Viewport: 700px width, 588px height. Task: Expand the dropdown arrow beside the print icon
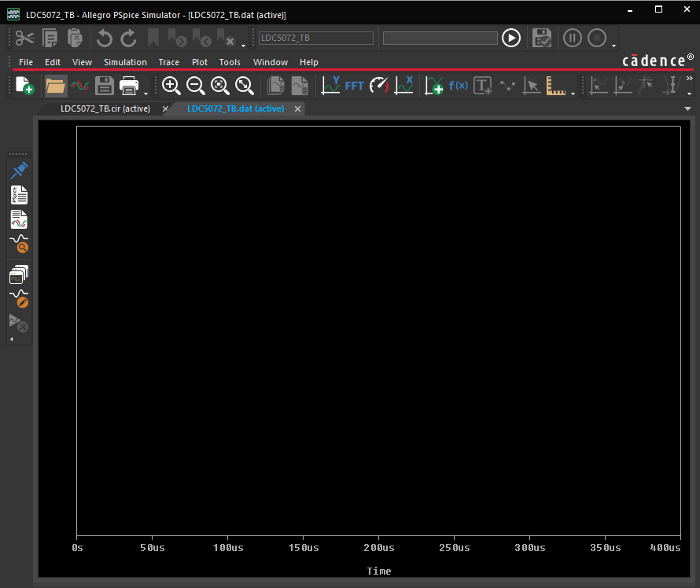(x=145, y=90)
